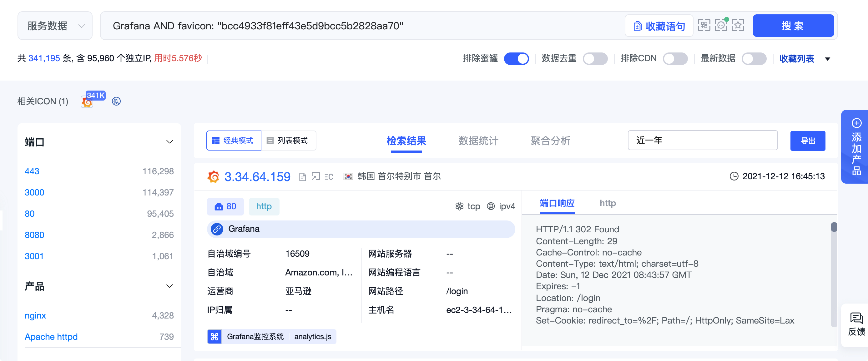Filter by port 80 in sidebar
This screenshot has height=361, width=868.
(30, 214)
